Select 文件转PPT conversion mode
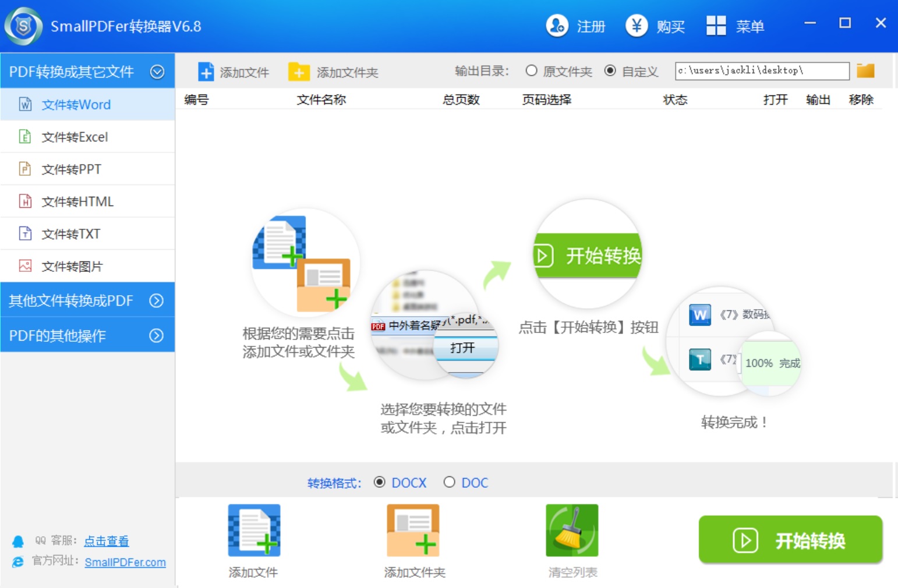898x588 pixels. (87, 169)
